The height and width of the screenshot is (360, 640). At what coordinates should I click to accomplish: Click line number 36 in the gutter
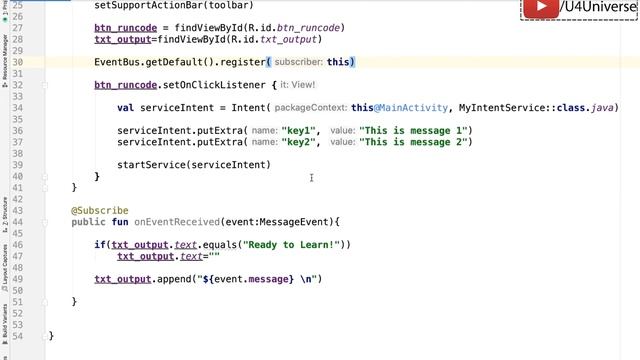coord(18,131)
